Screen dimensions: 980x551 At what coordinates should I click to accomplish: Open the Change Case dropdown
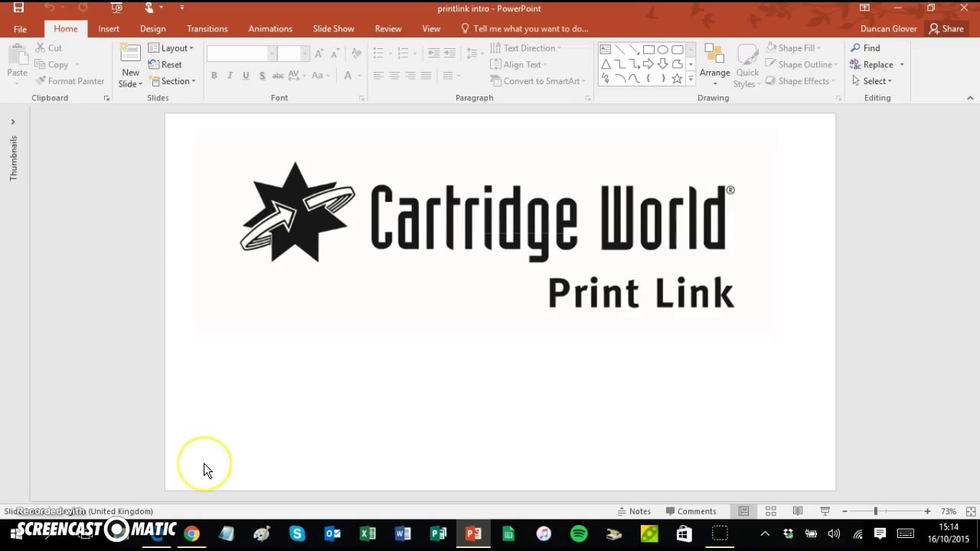coord(319,76)
